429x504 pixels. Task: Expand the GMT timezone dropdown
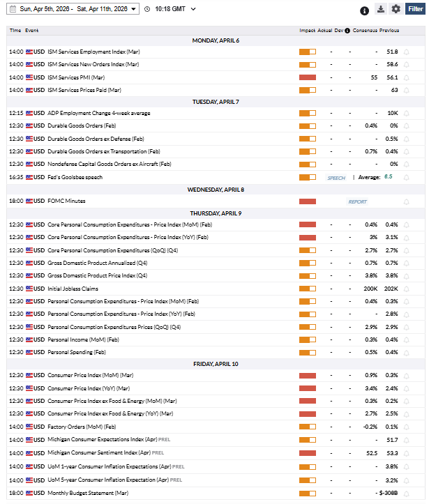click(193, 9)
